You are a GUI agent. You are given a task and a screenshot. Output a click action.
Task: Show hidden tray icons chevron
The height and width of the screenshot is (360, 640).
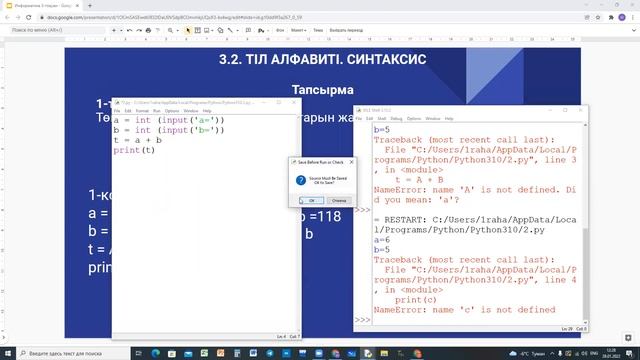552,353
